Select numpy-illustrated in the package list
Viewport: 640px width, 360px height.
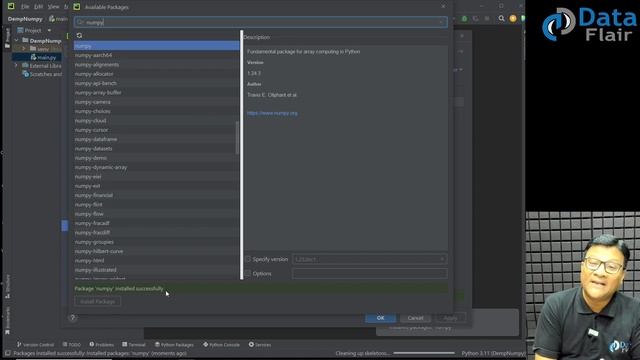click(156, 270)
